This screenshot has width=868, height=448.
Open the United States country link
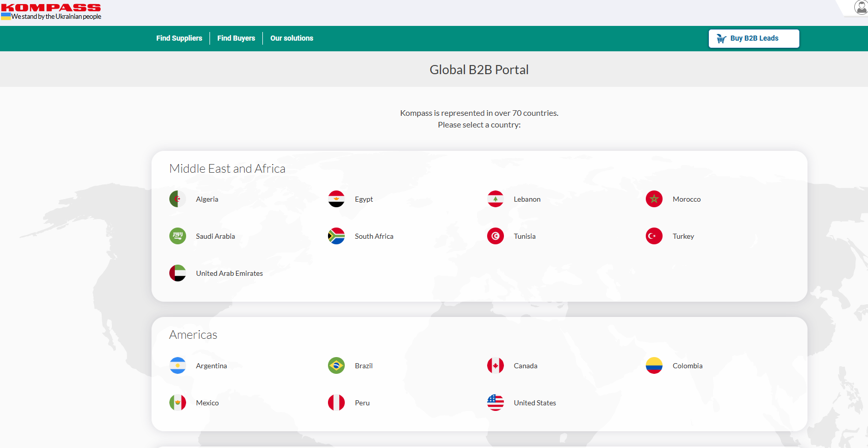point(534,403)
